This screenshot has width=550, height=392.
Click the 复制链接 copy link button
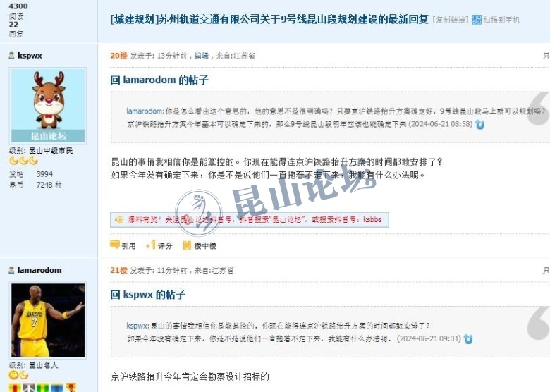[451, 20]
